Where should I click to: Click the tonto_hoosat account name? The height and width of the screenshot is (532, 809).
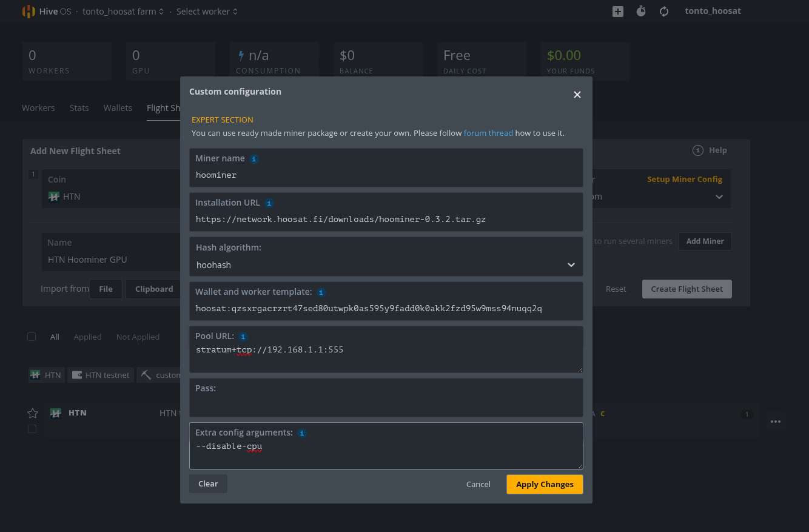tap(713, 11)
